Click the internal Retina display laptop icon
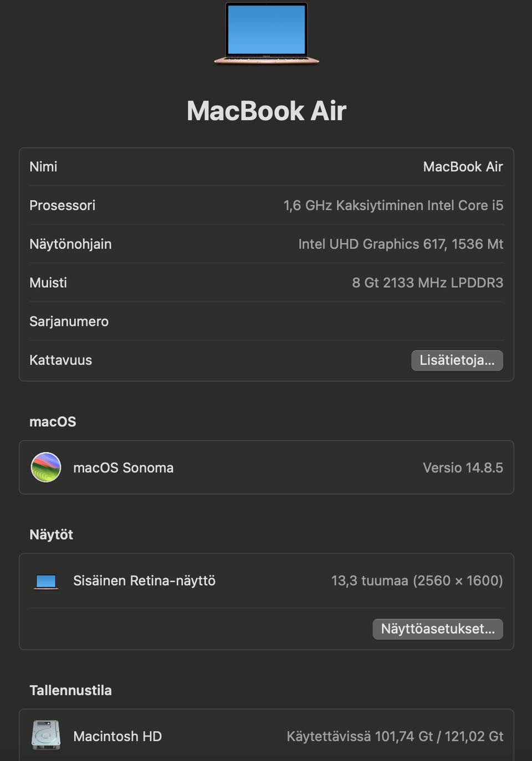 tap(46, 581)
